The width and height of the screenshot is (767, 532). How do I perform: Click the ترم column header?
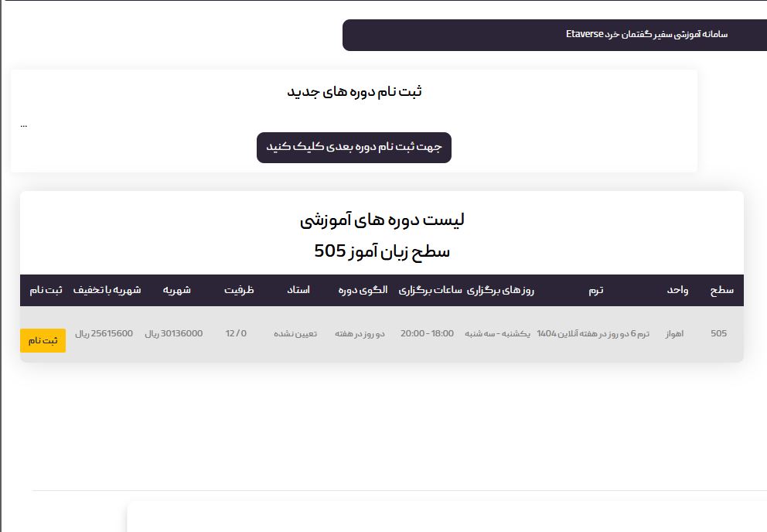coord(595,290)
